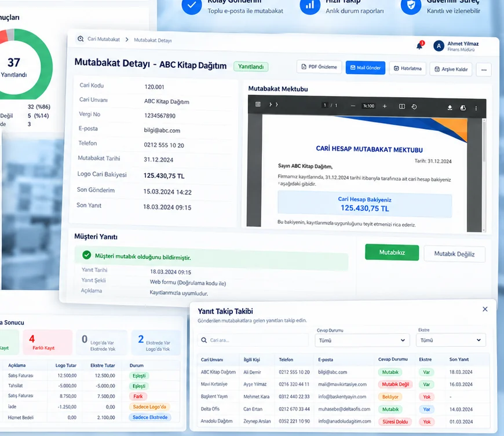504x436 pixels.
Task: Click the search icon beside Cari Mutabakat breadcrumb
Action: [81, 39]
